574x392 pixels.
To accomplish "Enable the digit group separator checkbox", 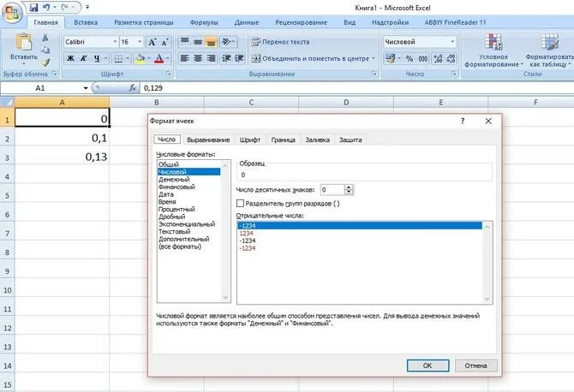I will click(240, 204).
